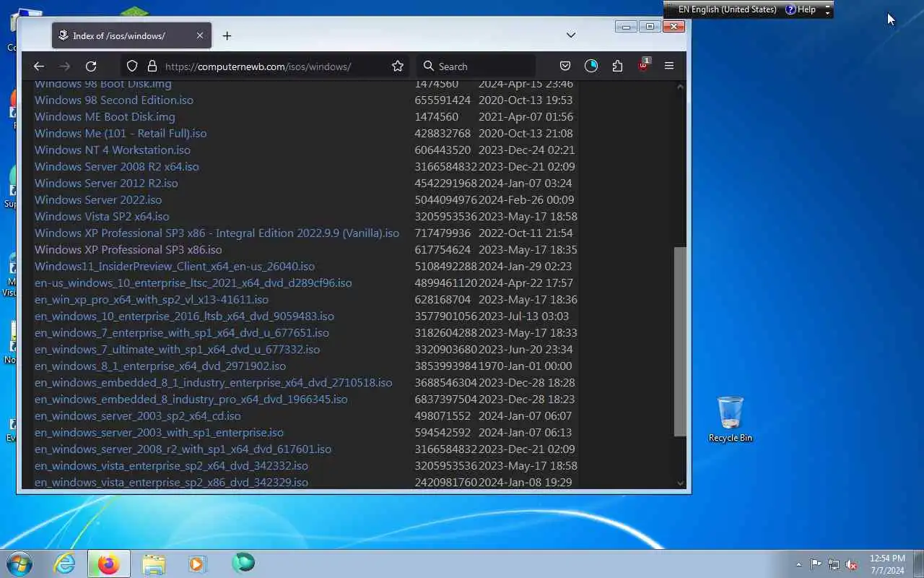Launch Windows Media Player from taskbar

(197, 564)
